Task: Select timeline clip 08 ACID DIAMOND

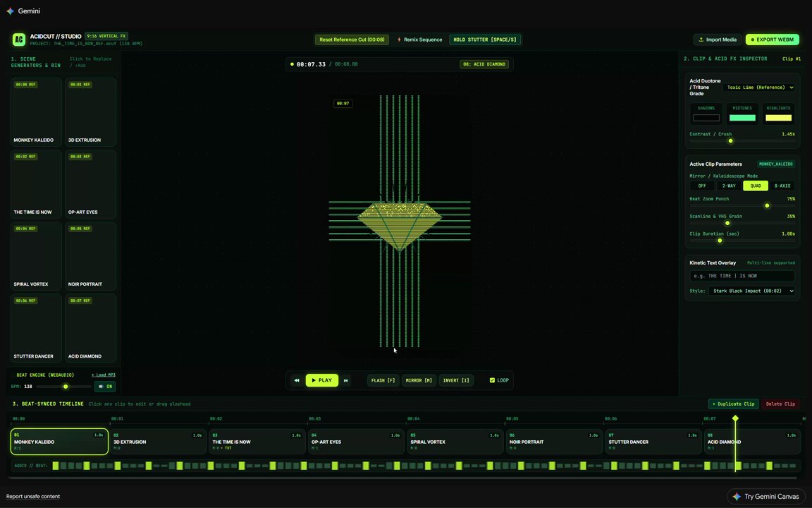Action: pos(751,442)
